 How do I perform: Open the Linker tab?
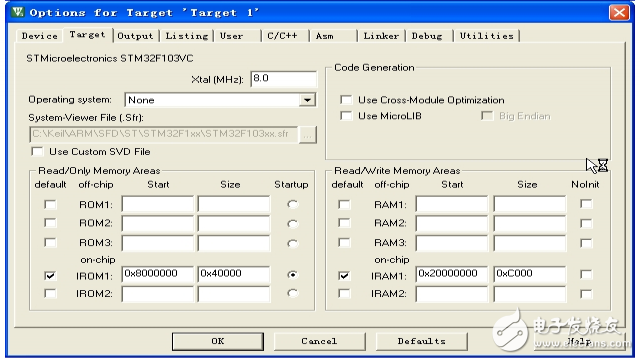[x=381, y=36]
